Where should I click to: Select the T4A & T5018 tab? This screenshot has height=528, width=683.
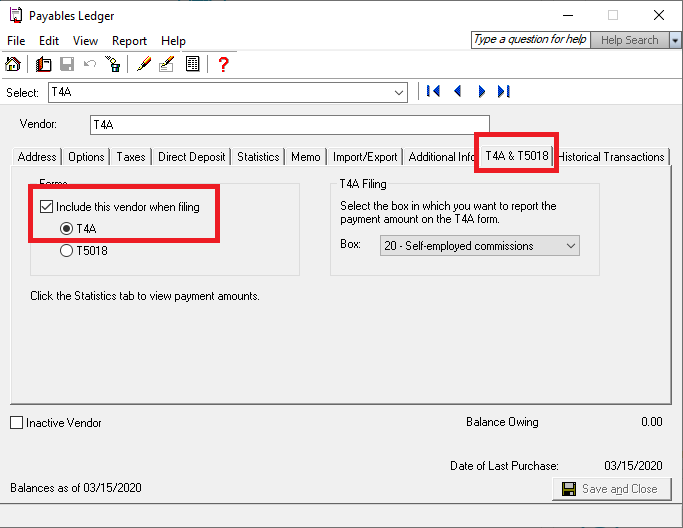[x=517, y=156]
